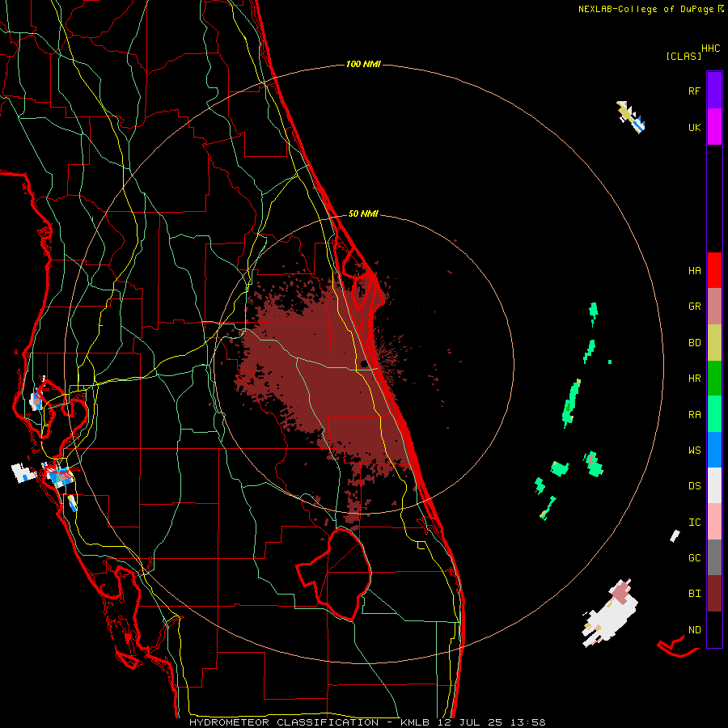Click the GC legend label
This screenshot has width=728, height=728.
point(694,557)
